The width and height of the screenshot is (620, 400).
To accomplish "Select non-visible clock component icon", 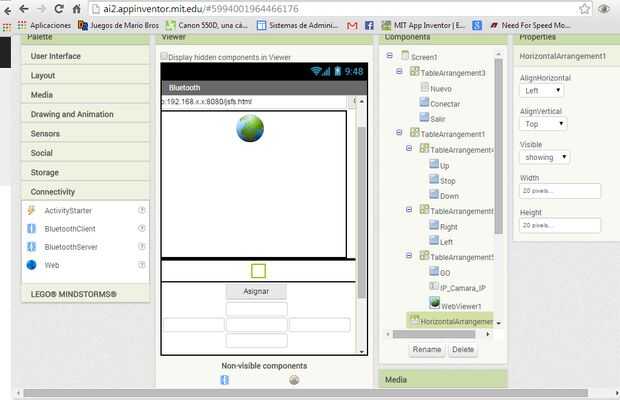I will click(x=294, y=380).
